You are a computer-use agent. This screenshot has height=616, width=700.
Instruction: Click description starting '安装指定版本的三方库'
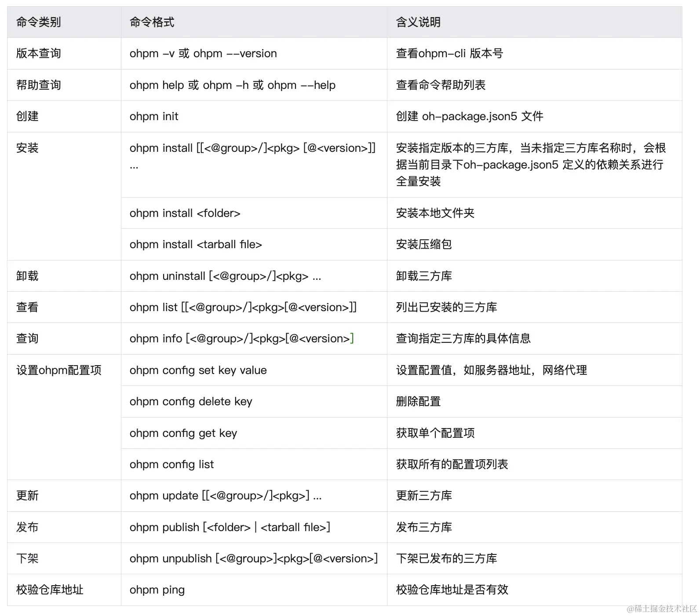[531, 165]
